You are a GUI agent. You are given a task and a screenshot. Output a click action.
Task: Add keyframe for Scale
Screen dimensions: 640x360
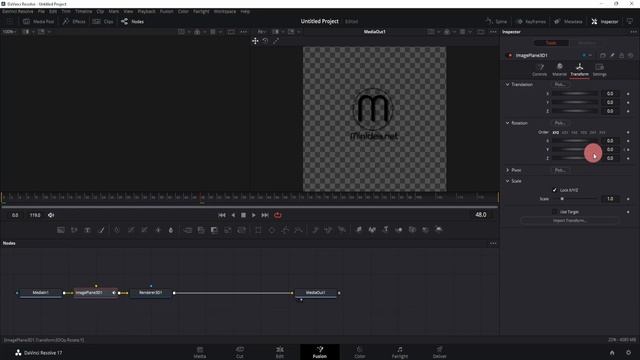[628, 199]
